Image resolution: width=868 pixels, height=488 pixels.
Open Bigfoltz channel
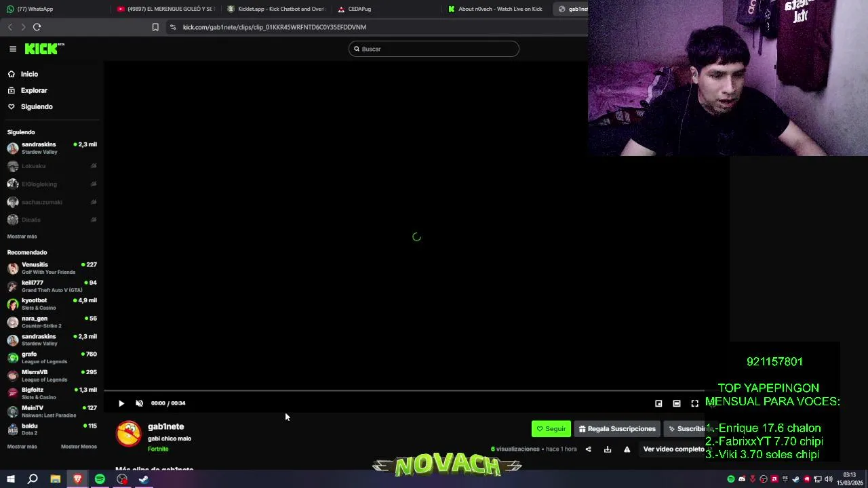click(52, 393)
